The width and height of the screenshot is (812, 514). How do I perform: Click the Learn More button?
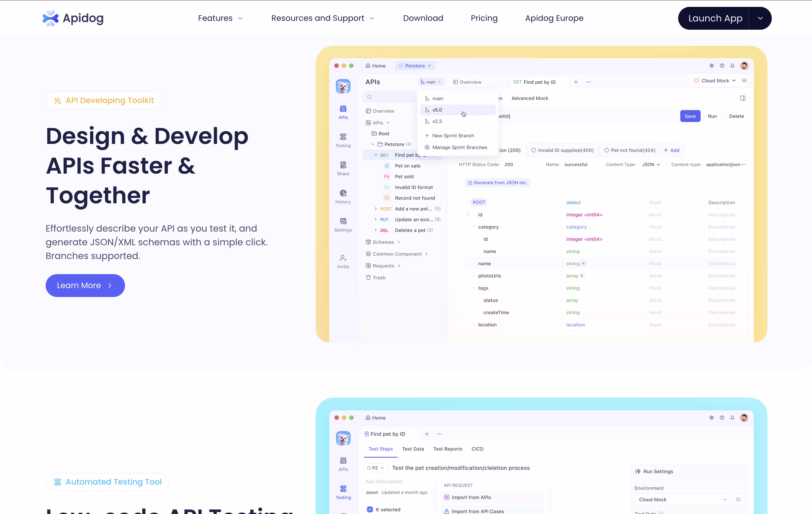coord(85,286)
